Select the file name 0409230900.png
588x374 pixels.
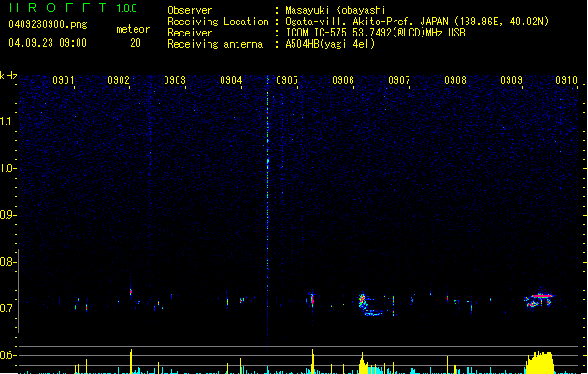point(48,24)
